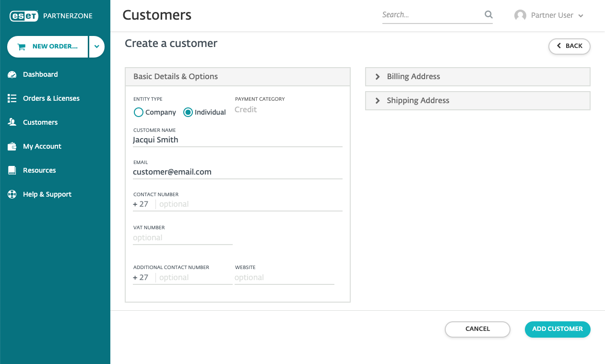Select the Individual entity type
Image resolution: width=605 pixels, height=364 pixels.
(188, 112)
